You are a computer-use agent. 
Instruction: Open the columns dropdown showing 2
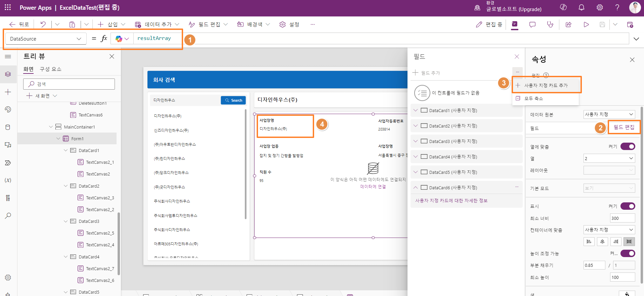(x=609, y=158)
